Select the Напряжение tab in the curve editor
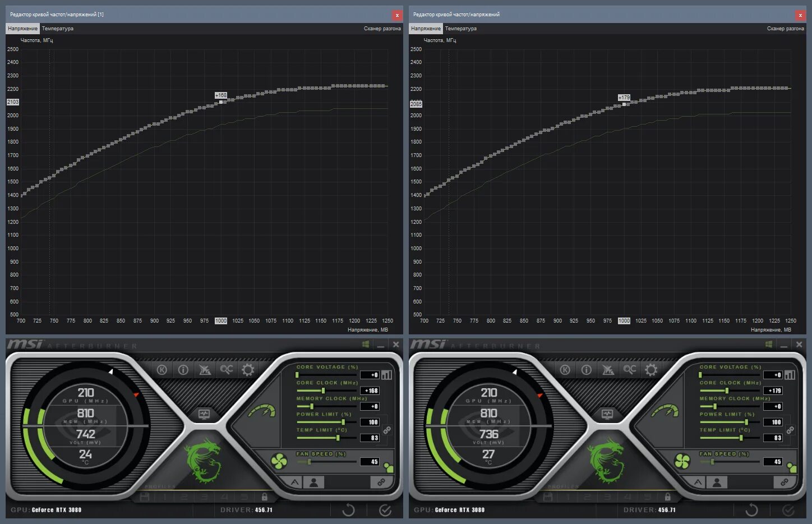This screenshot has height=524, width=812. (x=22, y=27)
